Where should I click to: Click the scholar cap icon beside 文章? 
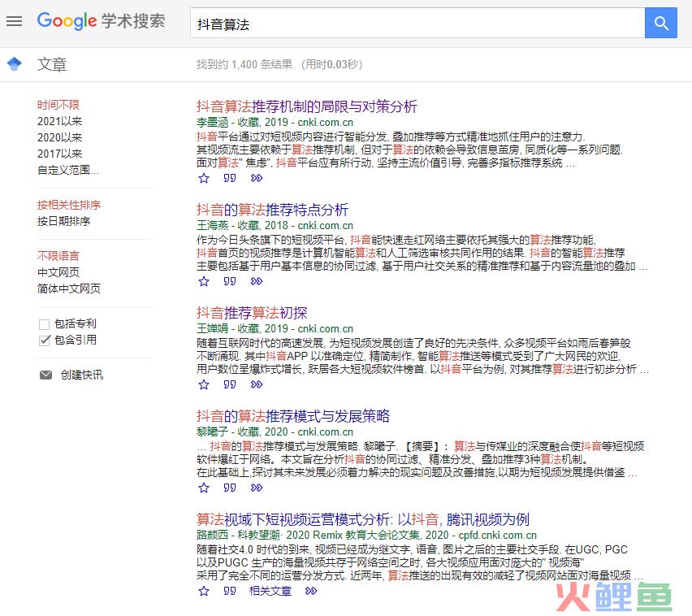tap(14, 64)
